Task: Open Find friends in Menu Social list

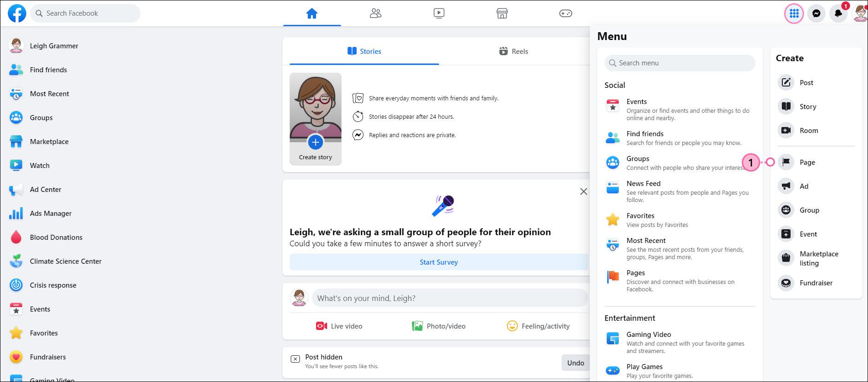Action: (680, 138)
